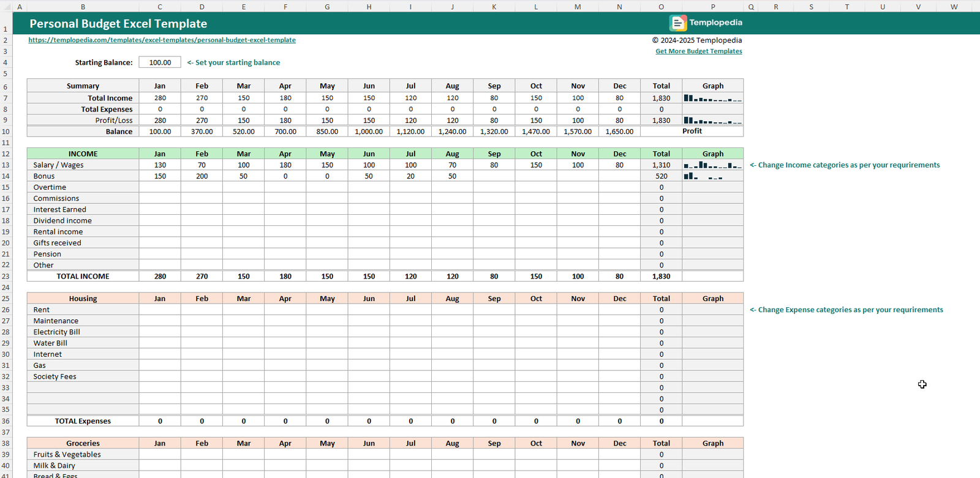Select Salary / Wages total 1,310

(661, 165)
